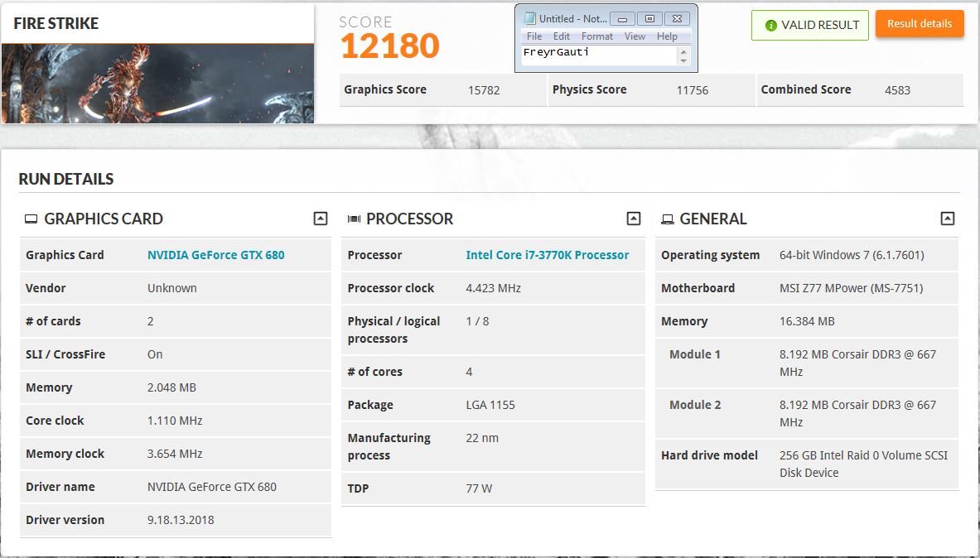This screenshot has width=980, height=558.
Task: Maximize the Untitled Notepad window
Action: click(649, 18)
